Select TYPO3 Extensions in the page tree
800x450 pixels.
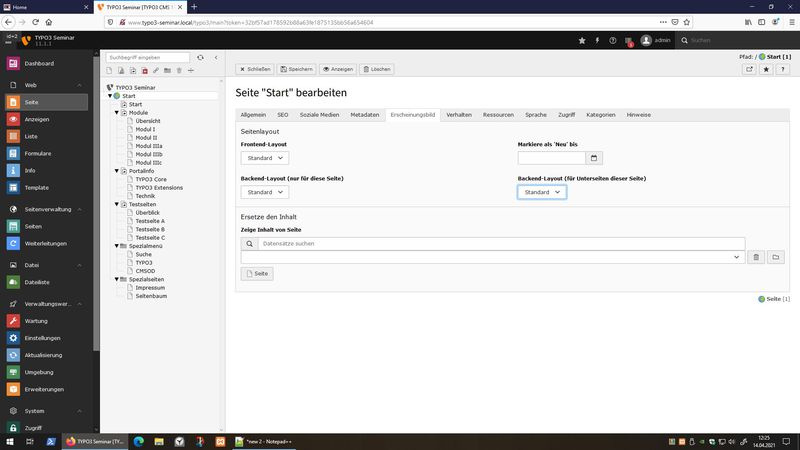(159, 188)
